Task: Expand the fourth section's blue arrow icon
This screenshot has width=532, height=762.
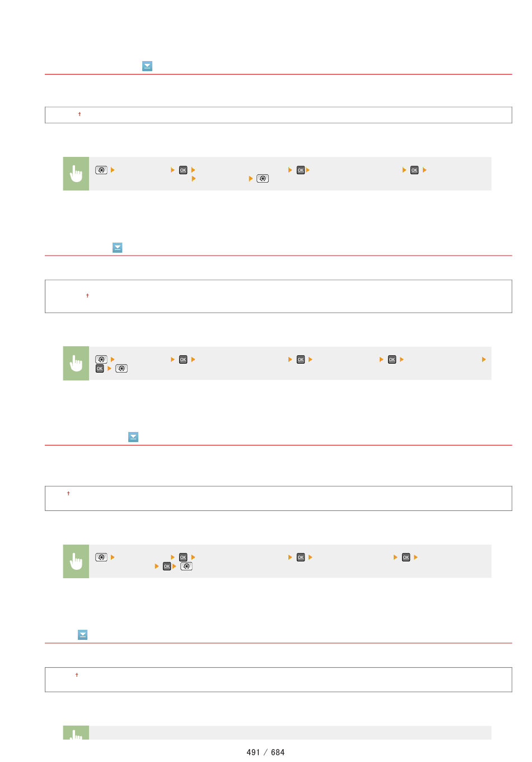Action: (x=83, y=635)
